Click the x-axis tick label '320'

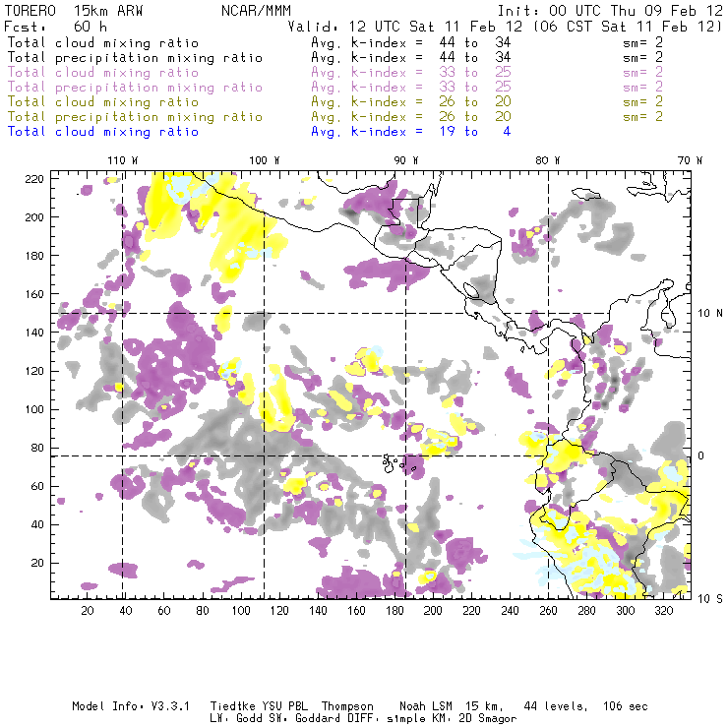[x=663, y=611]
